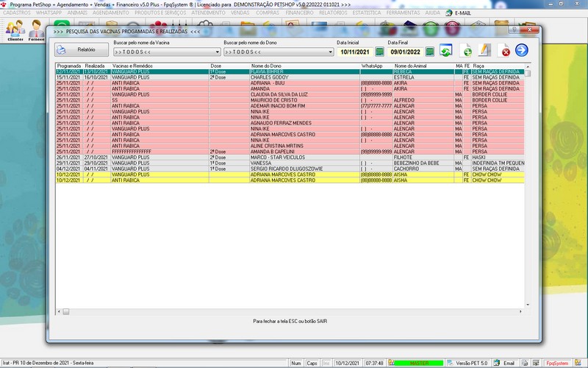Click the E-MAIL globe icon in menu bar
588x368 pixels.
[449, 13]
